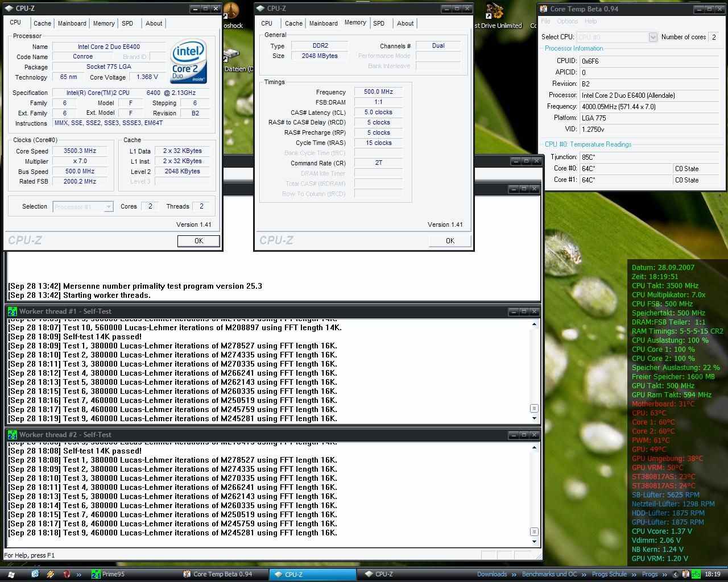The height and width of the screenshot is (582, 728).
Task: Switch to CPU tab in Memory CPU-Z window
Action: click(267, 23)
